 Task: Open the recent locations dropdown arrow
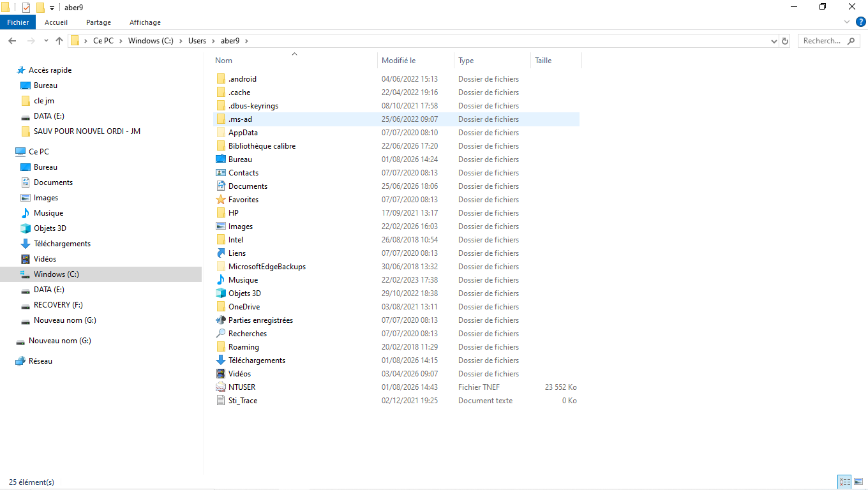click(46, 41)
